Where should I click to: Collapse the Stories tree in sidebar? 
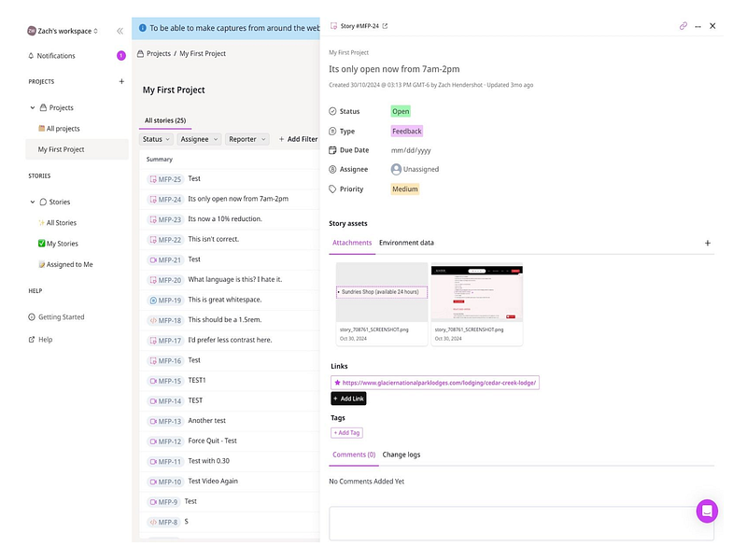[x=33, y=202]
